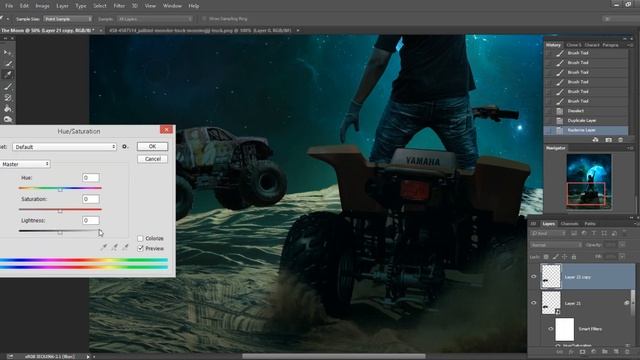This screenshot has height=360, width=640.
Task: Click the Saturation slider handle
Action: [60, 211]
